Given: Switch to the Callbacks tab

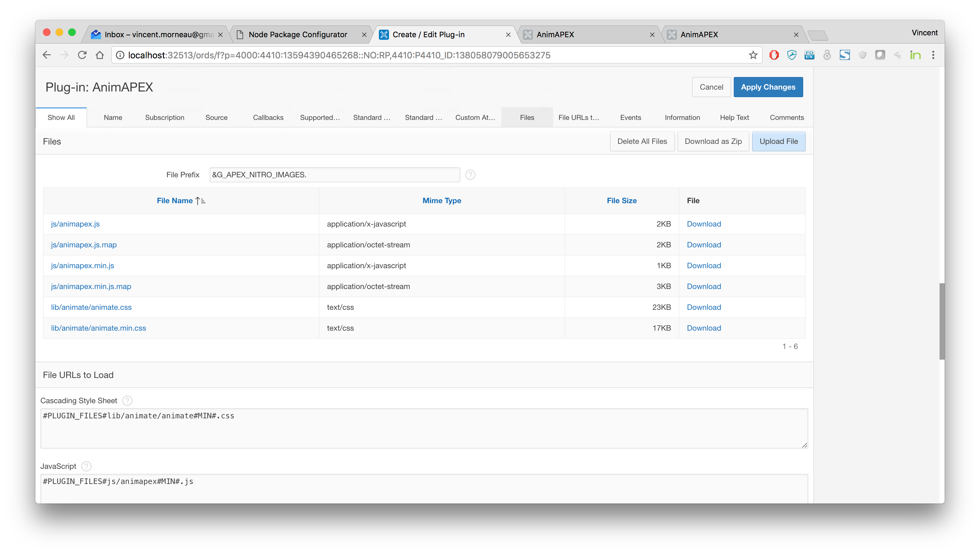Looking at the screenshot, I should coord(268,118).
